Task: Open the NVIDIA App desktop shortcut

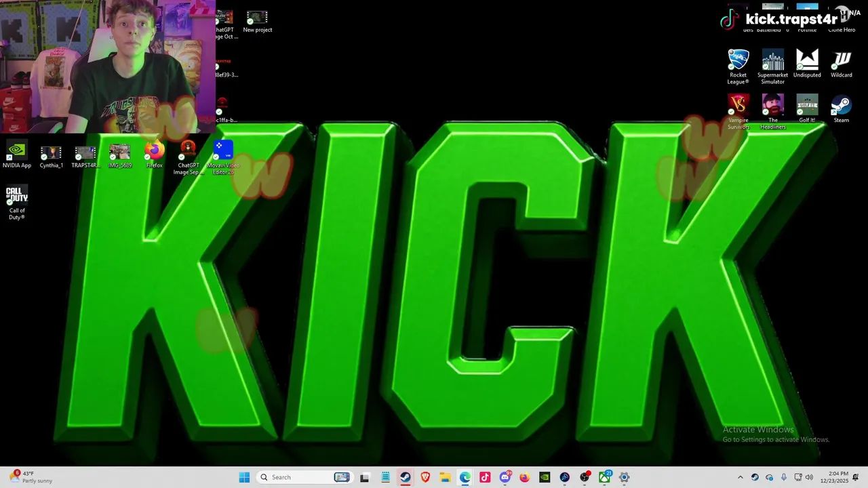Action: pos(17,155)
